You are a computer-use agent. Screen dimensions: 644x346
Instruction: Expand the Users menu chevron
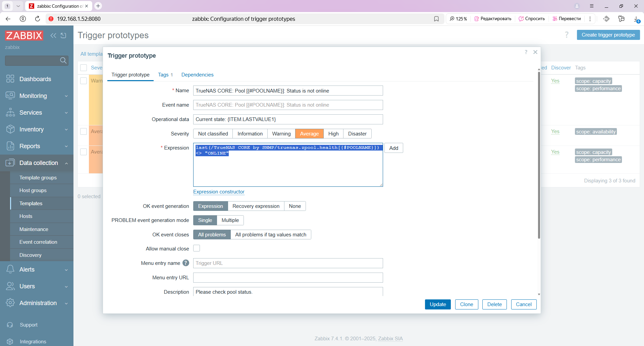coord(66,286)
